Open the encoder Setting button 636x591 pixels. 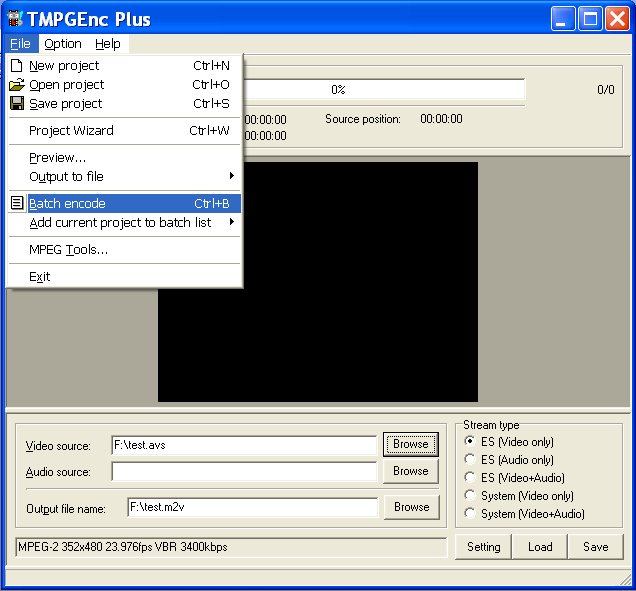tap(483, 547)
